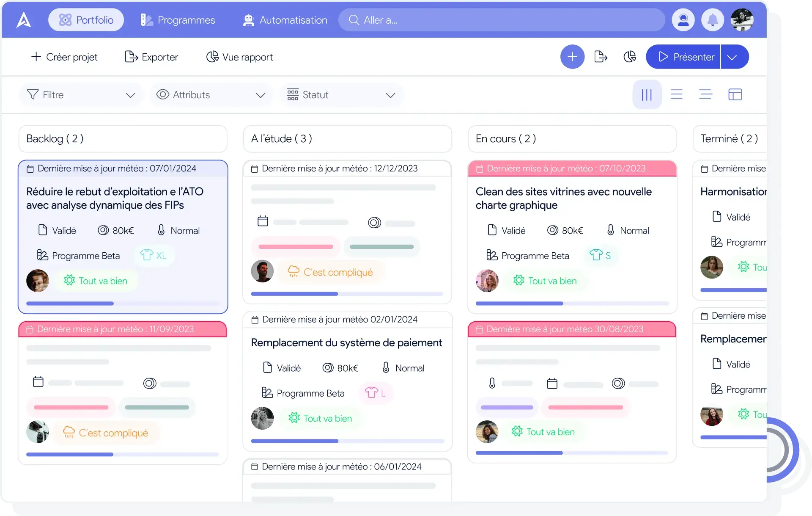Click Normal thermometer icon on Remplacement paiement card
812x516 pixels.
coord(386,367)
